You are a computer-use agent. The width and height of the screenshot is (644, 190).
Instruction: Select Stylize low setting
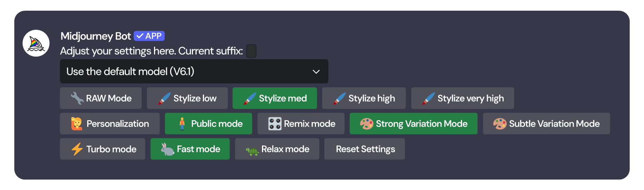(x=187, y=98)
